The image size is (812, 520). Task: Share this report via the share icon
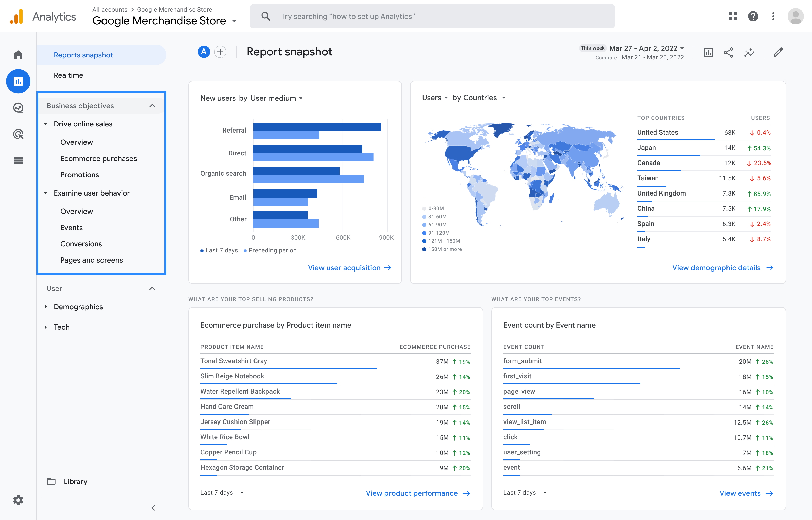click(x=728, y=52)
